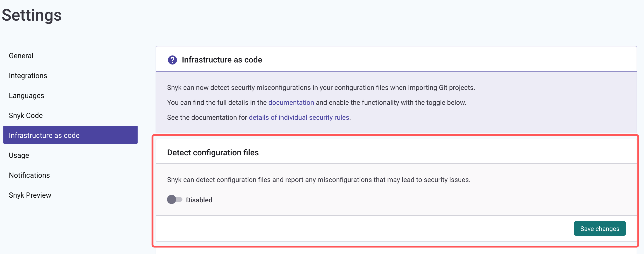Switch to Notifications settings
The width and height of the screenshot is (644, 254).
pos(29,175)
